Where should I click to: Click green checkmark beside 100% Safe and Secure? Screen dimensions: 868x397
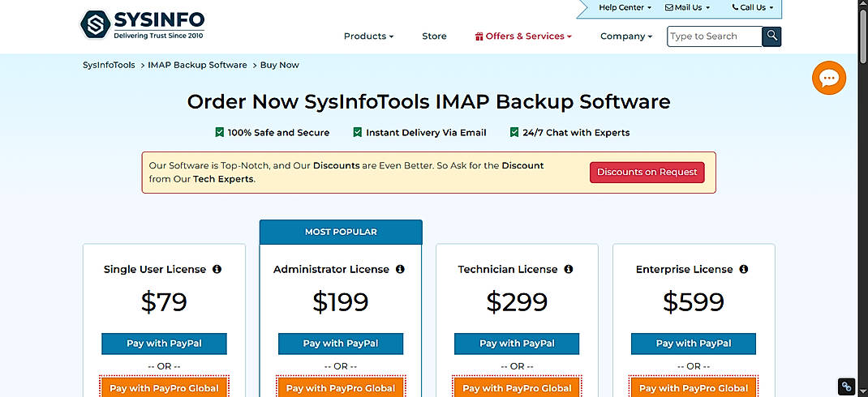pyautogui.click(x=219, y=132)
